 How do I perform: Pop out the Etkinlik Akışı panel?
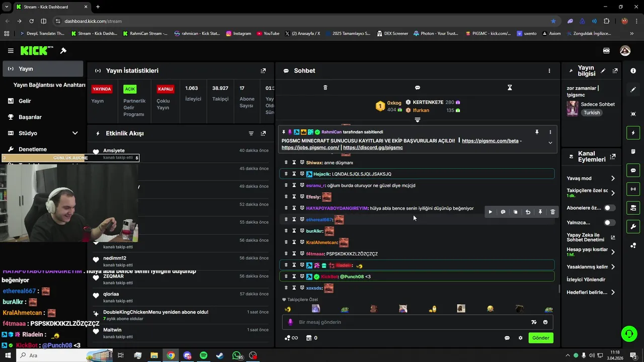coord(263,133)
